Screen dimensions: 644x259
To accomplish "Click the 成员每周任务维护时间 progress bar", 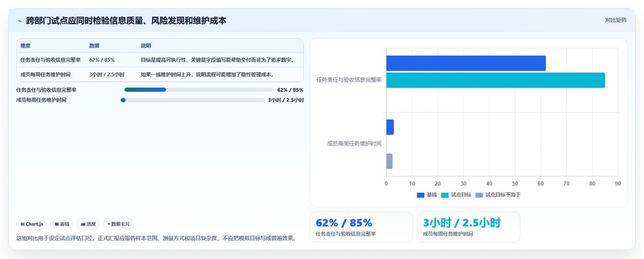I will [192, 100].
